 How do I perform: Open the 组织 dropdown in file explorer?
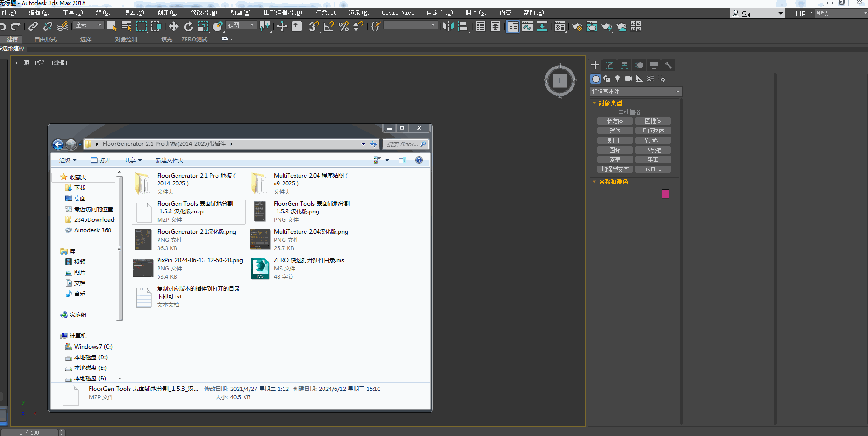pos(68,160)
